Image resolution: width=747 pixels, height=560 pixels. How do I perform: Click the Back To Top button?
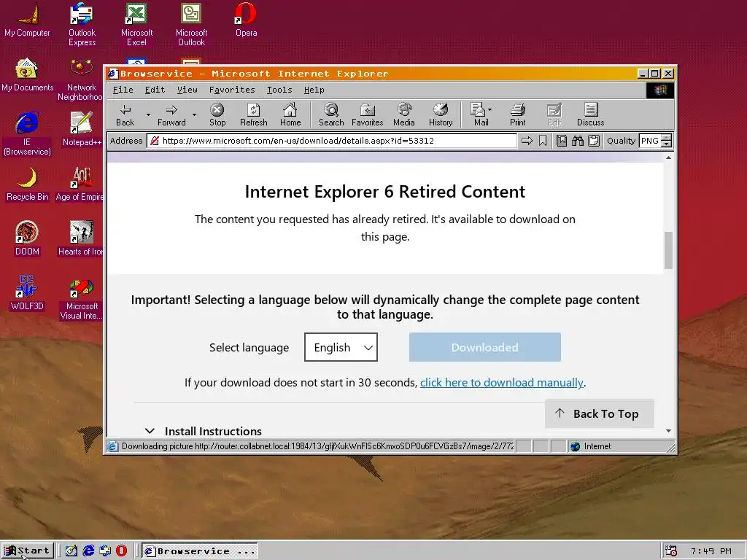coord(600,413)
